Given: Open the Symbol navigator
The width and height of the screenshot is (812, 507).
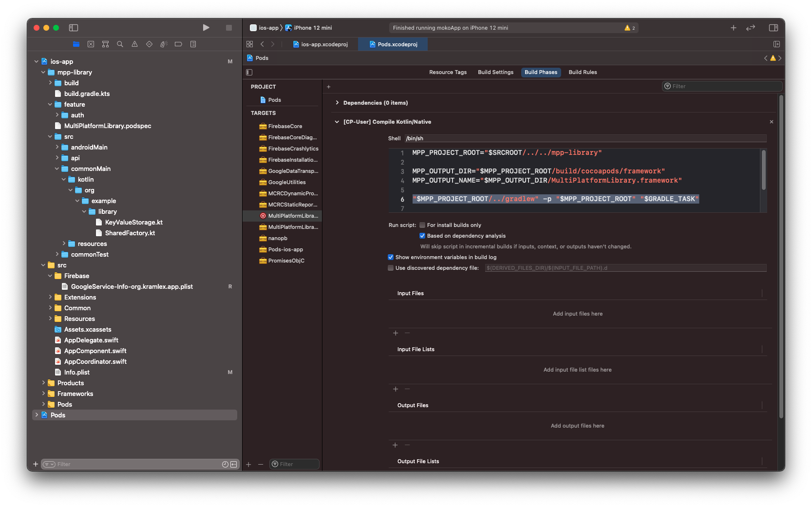Looking at the screenshot, I should (x=105, y=44).
